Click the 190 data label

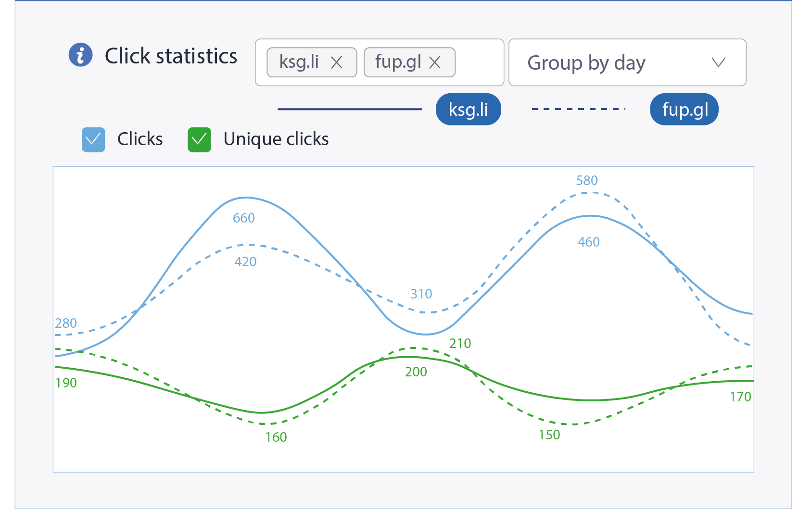66,383
